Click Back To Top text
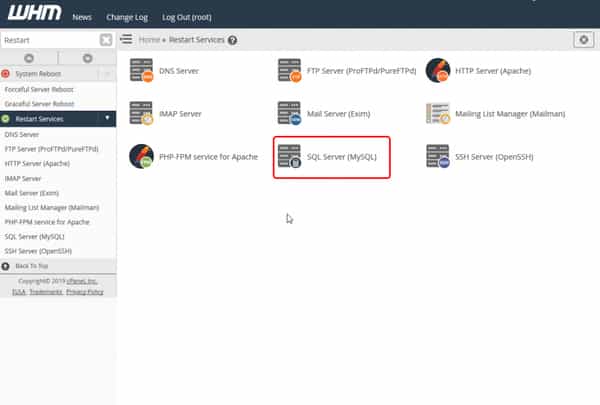 (32, 266)
